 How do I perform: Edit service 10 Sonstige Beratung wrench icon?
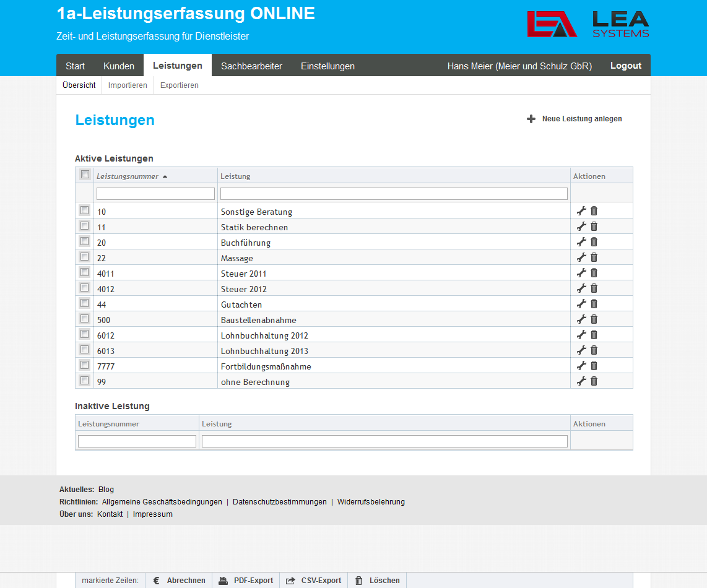coord(581,210)
